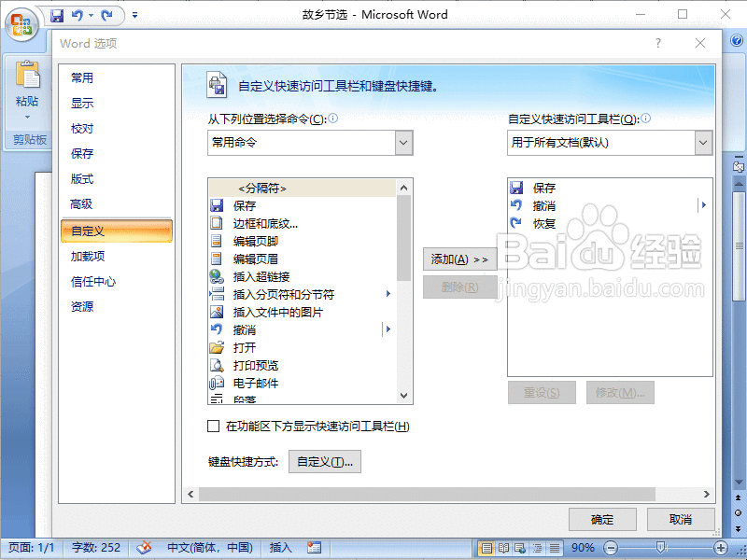Adjust the zoom slider handle
Image resolution: width=747 pixels, height=560 pixels.
pos(660,548)
